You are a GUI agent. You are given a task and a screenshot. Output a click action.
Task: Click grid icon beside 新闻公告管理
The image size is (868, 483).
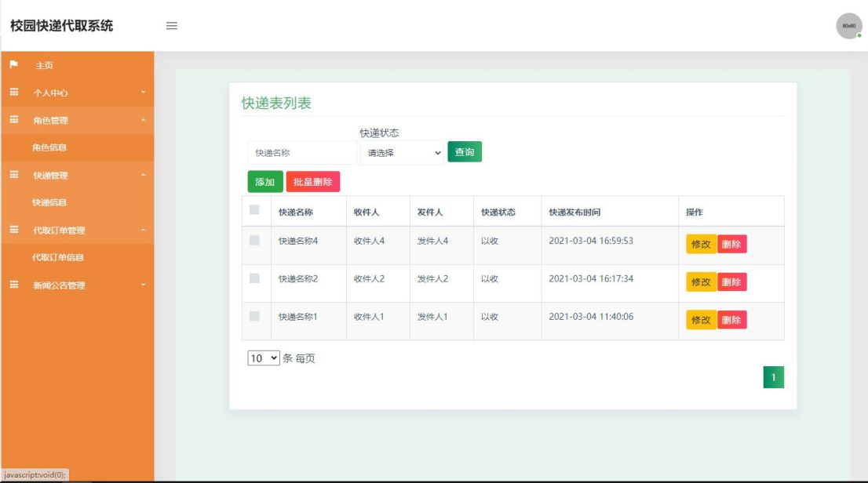[x=14, y=285]
